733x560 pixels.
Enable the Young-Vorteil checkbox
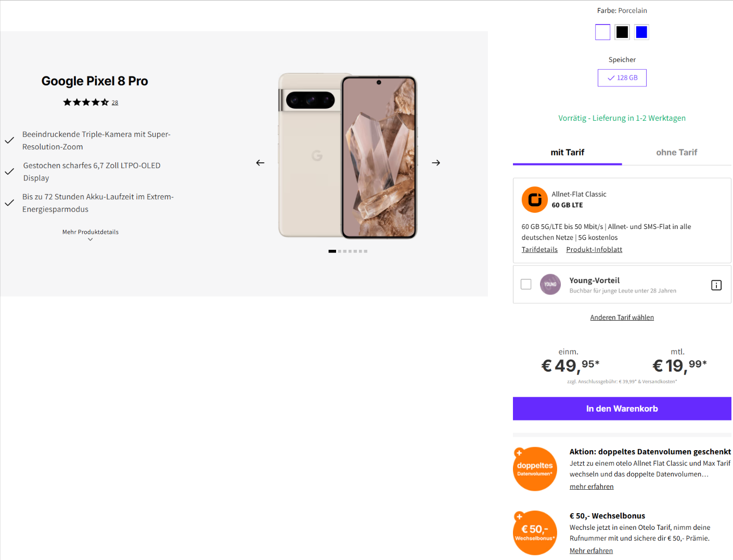(526, 284)
